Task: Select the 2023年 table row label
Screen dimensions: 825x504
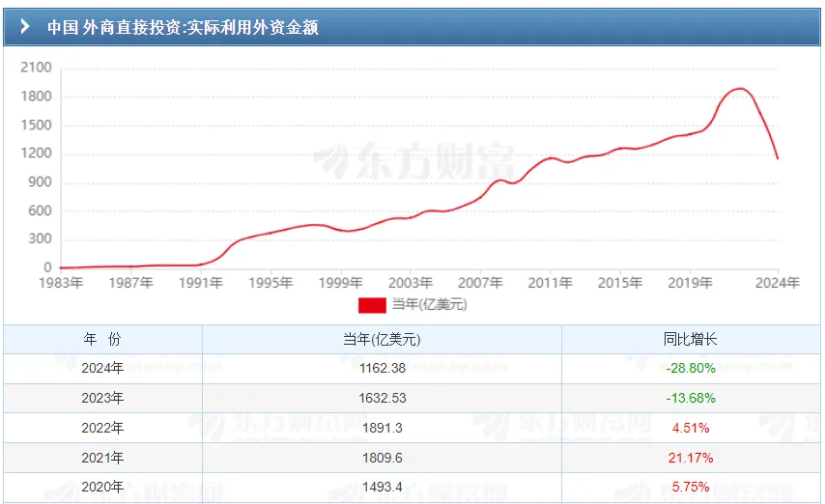Action: coord(103,398)
